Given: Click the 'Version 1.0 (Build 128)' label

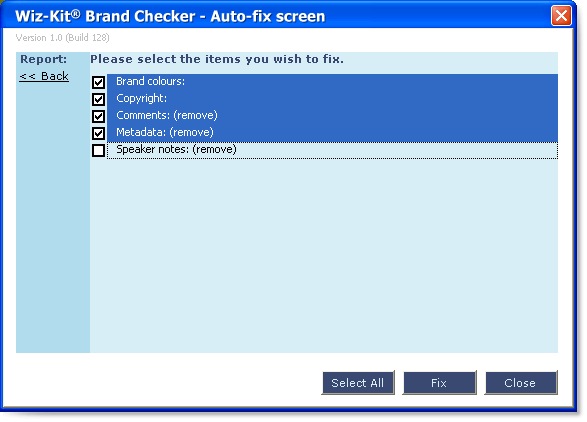Looking at the screenshot, I should coord(63,37).
